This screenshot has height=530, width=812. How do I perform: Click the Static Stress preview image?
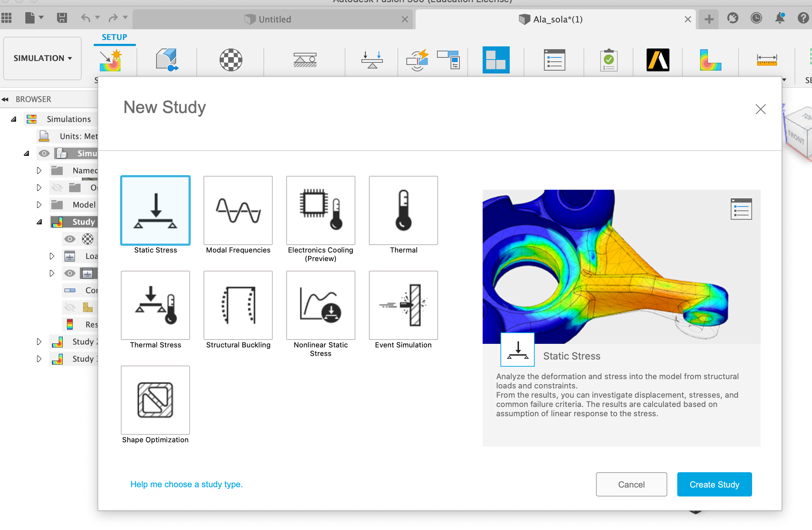click(x=621, y=266)
